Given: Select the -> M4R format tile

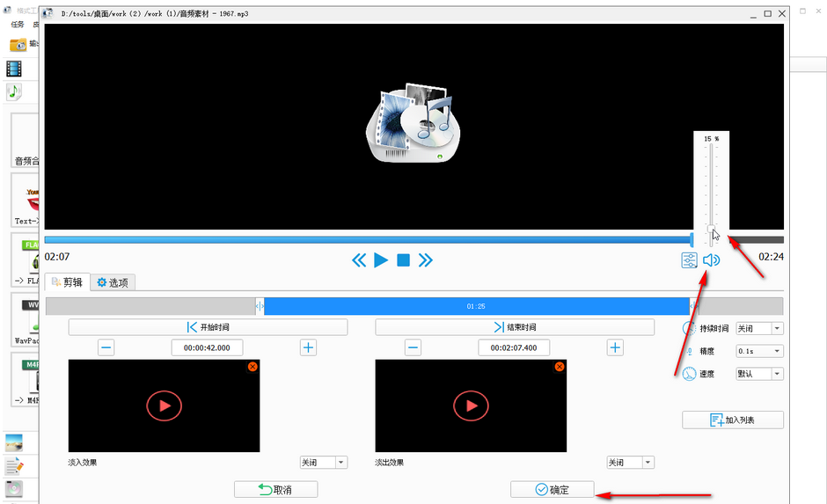Looking at the screenshot, I should click(26, 380).
